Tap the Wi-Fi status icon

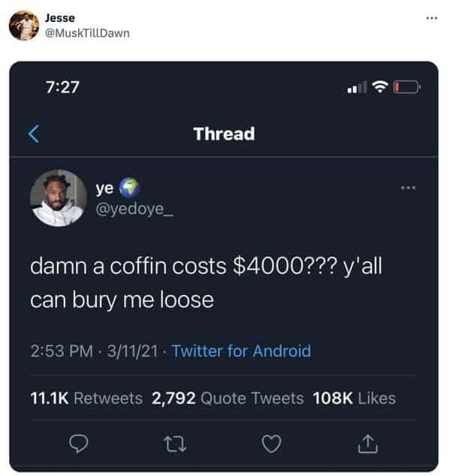[x=380, y=87]
